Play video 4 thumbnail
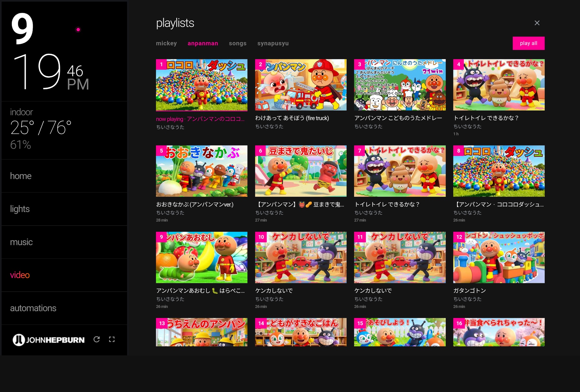This screenshot has width=580, height=392. click(x=499, y=85)
